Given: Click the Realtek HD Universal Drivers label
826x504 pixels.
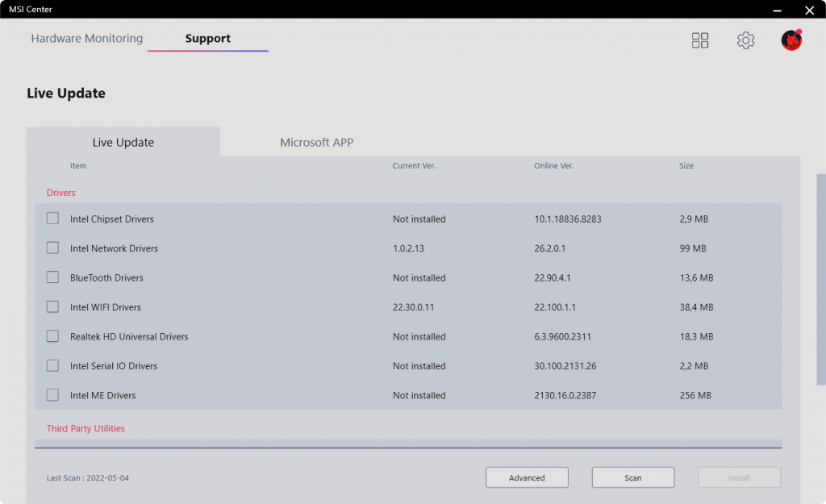Looking at the screenshot, I should tap(129, 336).
